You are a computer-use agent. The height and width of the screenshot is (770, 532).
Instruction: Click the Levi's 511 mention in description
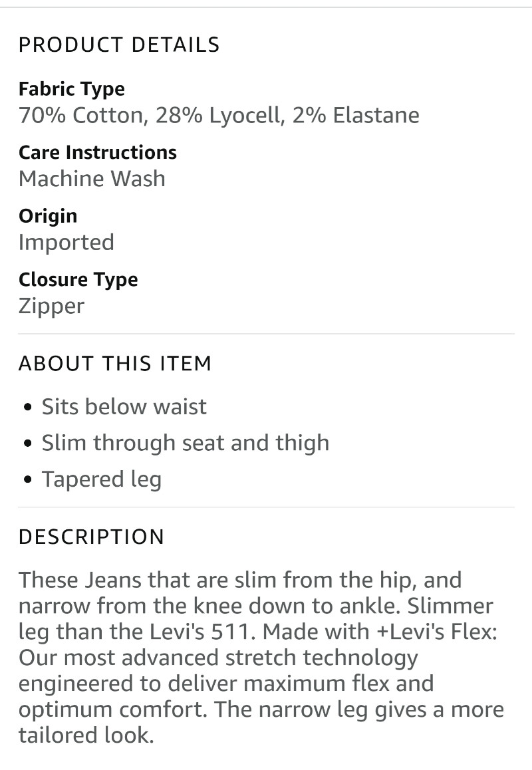coord(202,632)
